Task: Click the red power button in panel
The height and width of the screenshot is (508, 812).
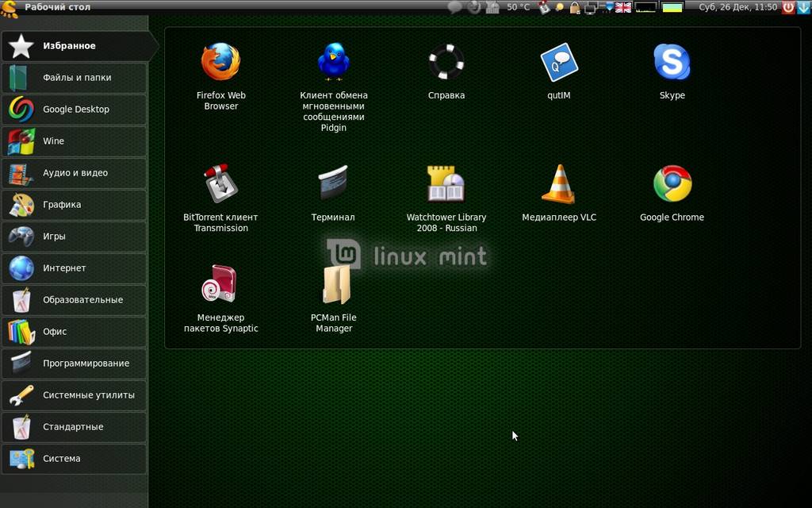Action: click(x=788, y=7)
